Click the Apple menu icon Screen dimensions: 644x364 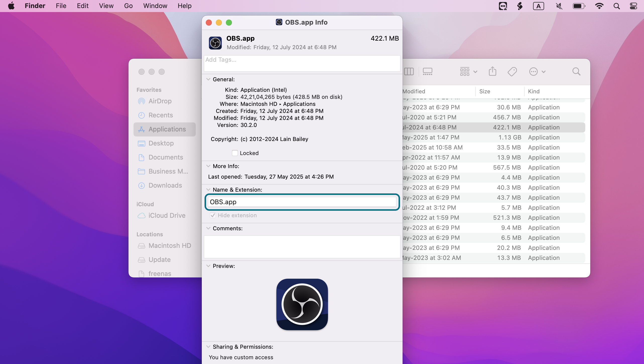tap(11, 6)
